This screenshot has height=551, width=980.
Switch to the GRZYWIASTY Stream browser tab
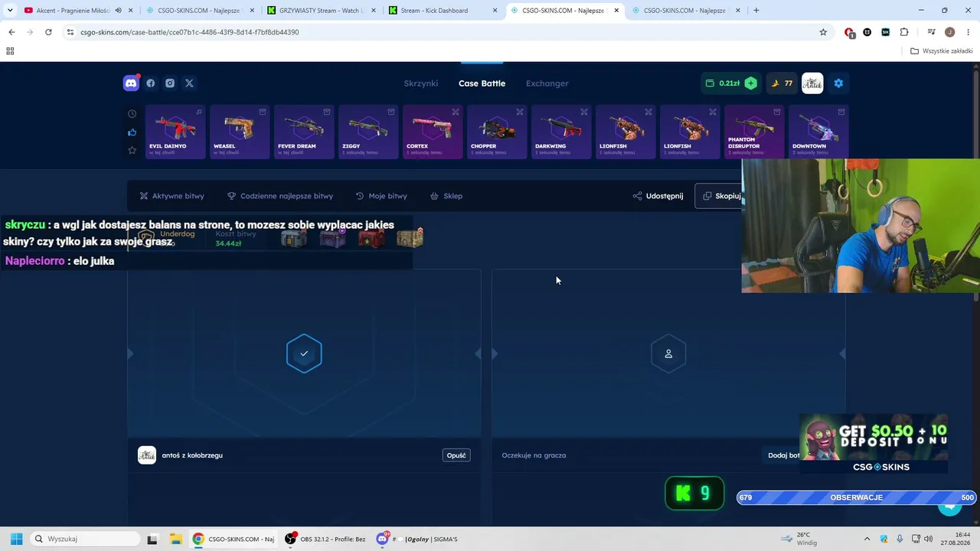pos(322,11)
